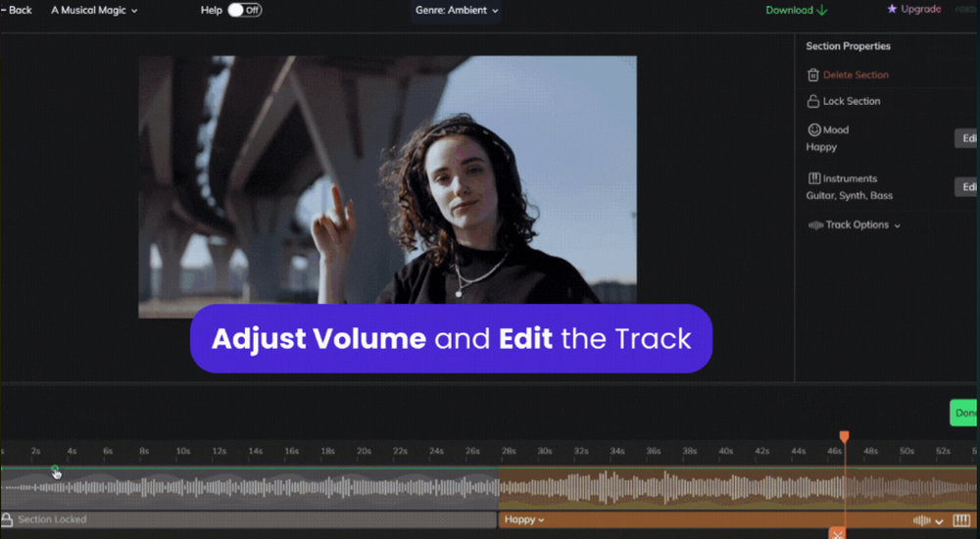
Task: Click the video preview thumbnail
Action: [x=387, y=187]
